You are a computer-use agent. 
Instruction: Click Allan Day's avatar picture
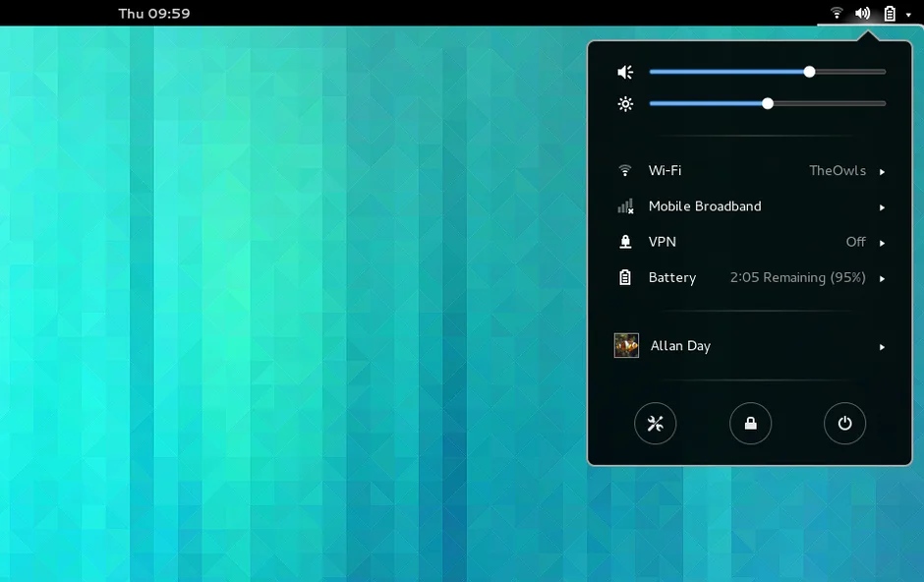(x=626, y=345)
